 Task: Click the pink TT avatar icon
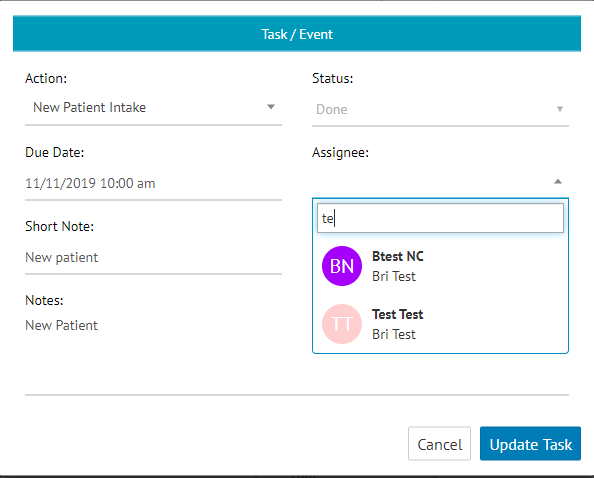coord(342,324)
